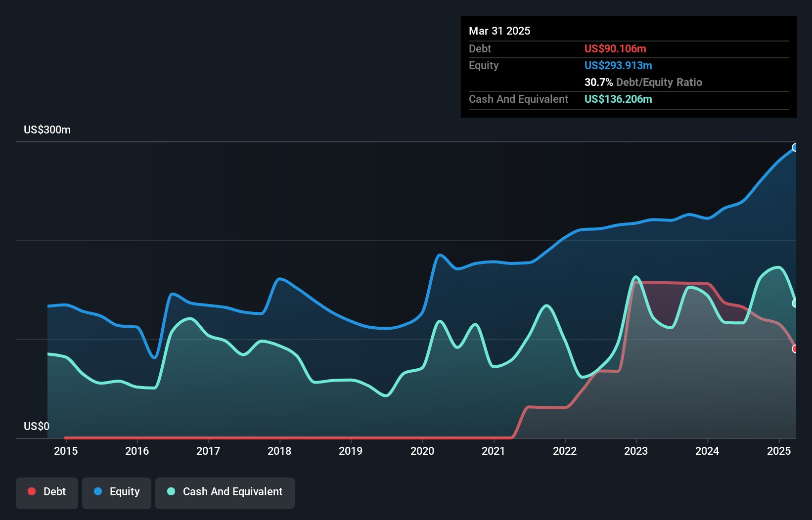Viewport: 812px width, 520px height.
Task: Click Cash And Equivalent label in tooltip
Action: point(518,99)
